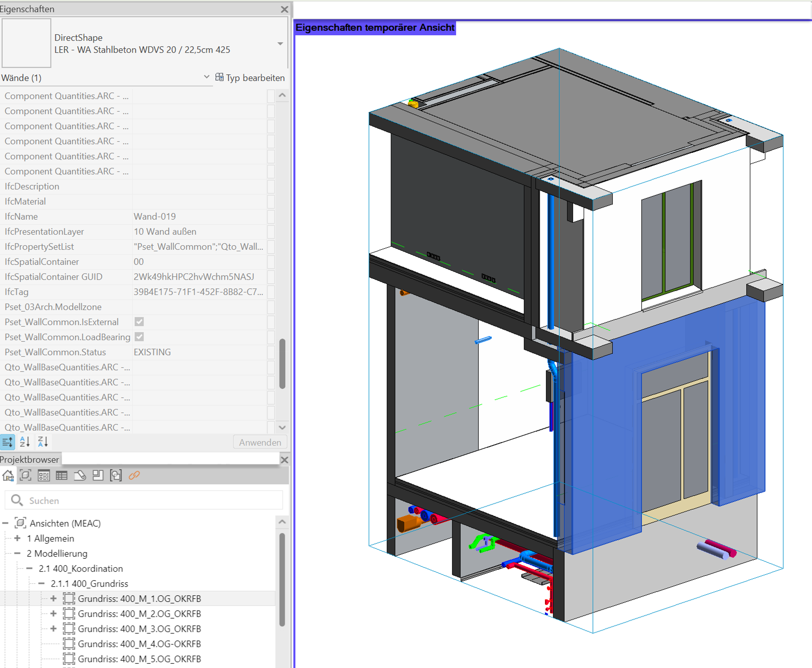The height and width of the screenshot is (668, 812).
Task: Open the Wände (1) filter dropdown
Action: pos(207,77)
